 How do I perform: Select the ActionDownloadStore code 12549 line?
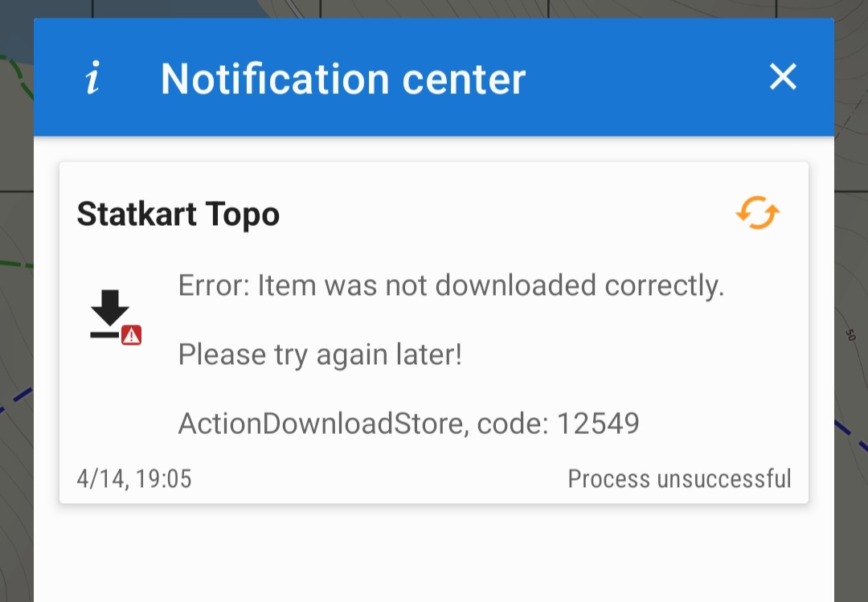[408, 424]
